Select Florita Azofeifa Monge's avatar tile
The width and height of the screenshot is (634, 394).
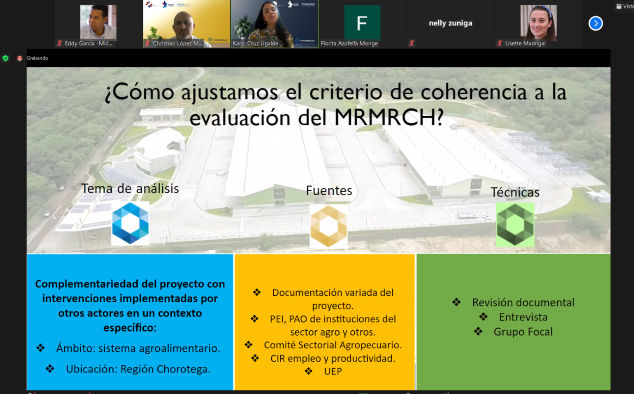(362, 23)
